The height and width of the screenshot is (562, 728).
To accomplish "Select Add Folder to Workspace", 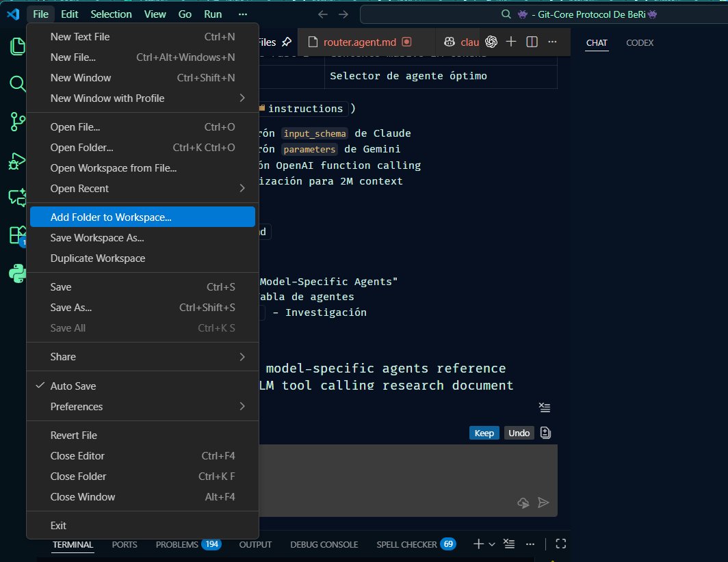I will pyautogui.click(x=109, y=216).
